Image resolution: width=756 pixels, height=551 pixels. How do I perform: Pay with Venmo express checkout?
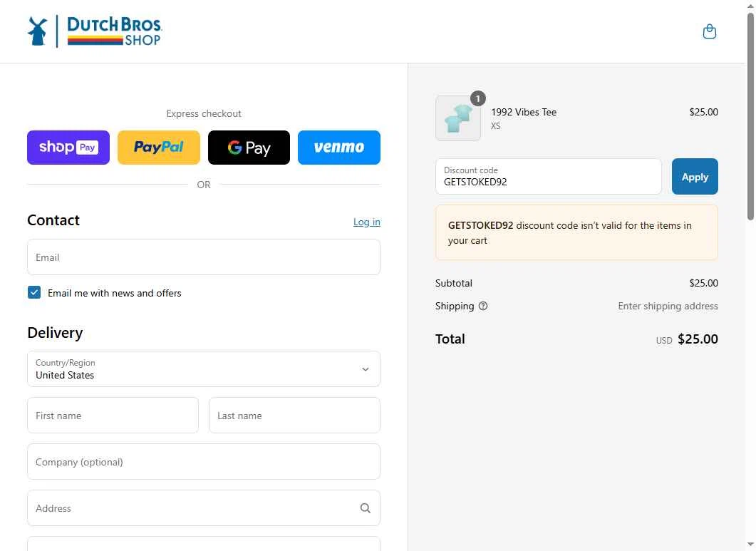pyautogui.click(x=339, y=147)
